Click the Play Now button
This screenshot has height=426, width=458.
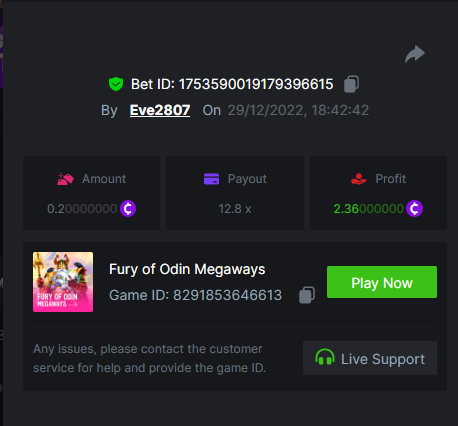382,282
